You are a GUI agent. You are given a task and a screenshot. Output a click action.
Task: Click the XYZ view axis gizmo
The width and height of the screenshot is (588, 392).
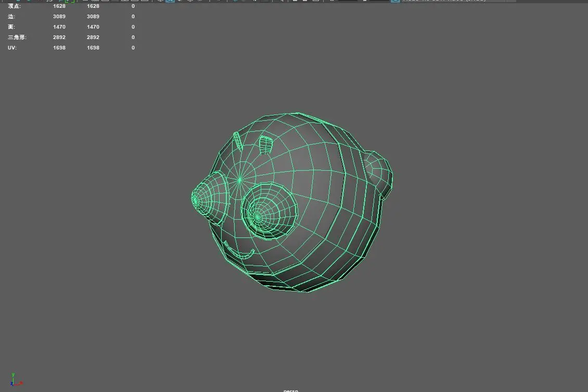tap(16, 380)
